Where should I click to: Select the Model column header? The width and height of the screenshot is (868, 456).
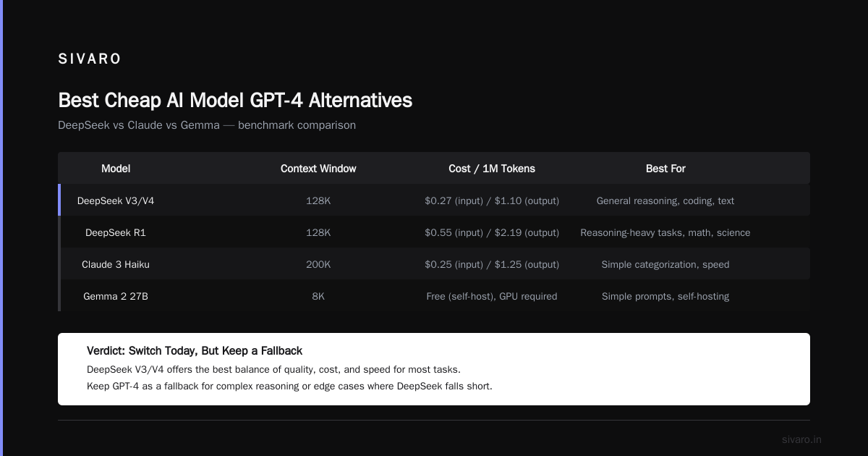[x=116, y=169]
